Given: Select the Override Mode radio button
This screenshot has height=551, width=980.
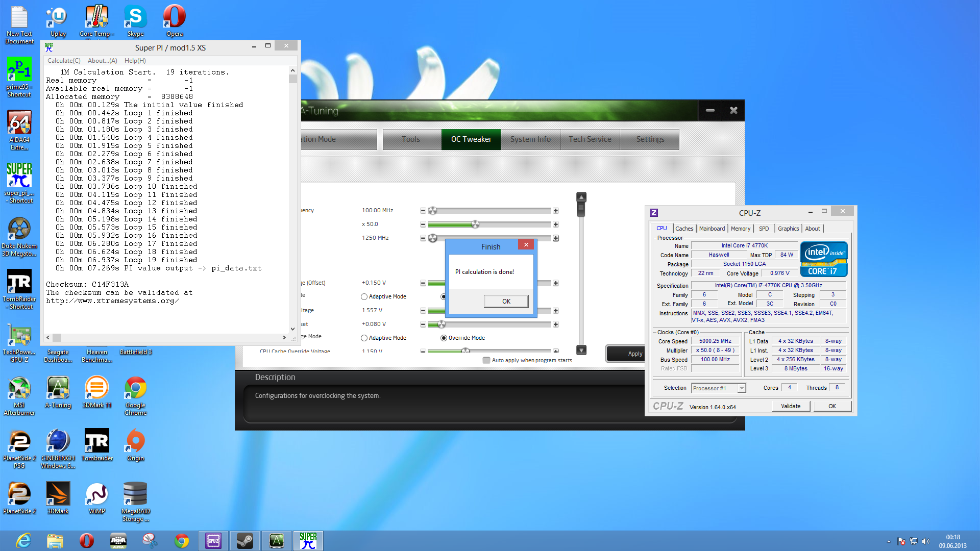Looking at the screenshot, I should 444,338.
